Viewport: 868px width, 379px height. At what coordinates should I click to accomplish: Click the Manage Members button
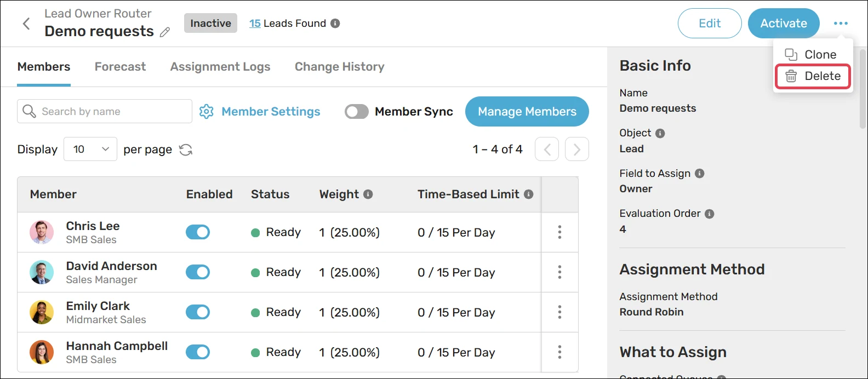coord(527,112)
